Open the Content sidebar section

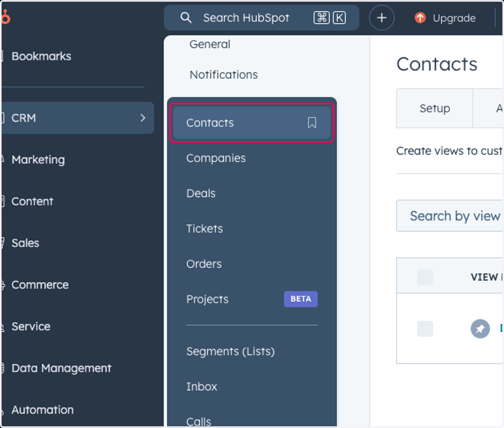point(32,201)
